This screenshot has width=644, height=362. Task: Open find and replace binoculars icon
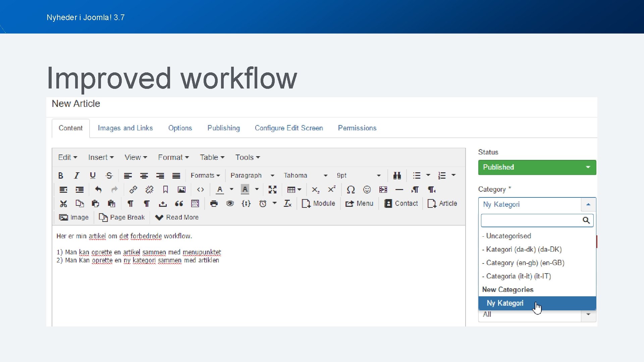pos(397,176)
